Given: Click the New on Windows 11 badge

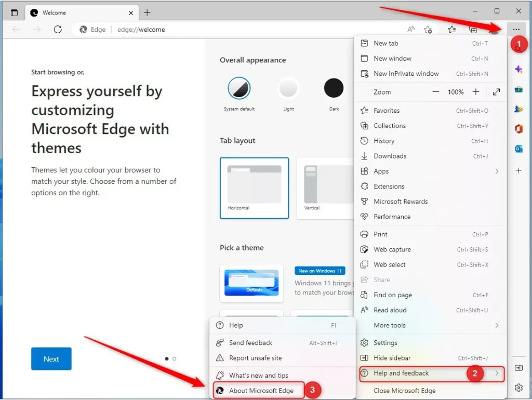Looking at the screenshot, I should coord(320,271).
